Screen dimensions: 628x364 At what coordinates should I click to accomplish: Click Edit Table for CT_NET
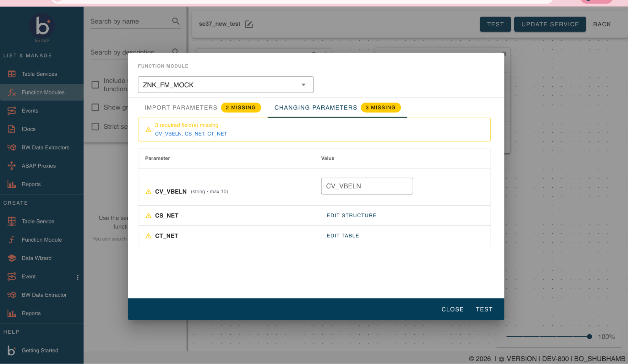[343, 236]
